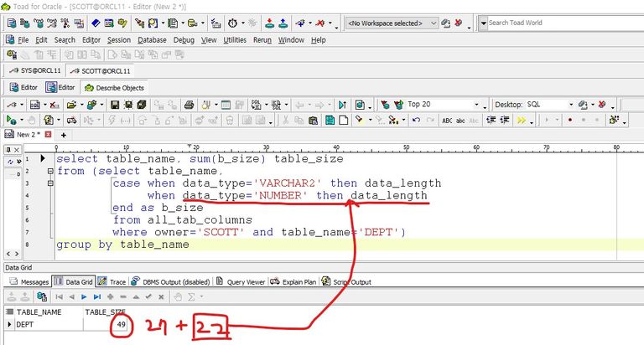
Task: Click the timer stopwatch icon
Action: (x=232, y=23)
